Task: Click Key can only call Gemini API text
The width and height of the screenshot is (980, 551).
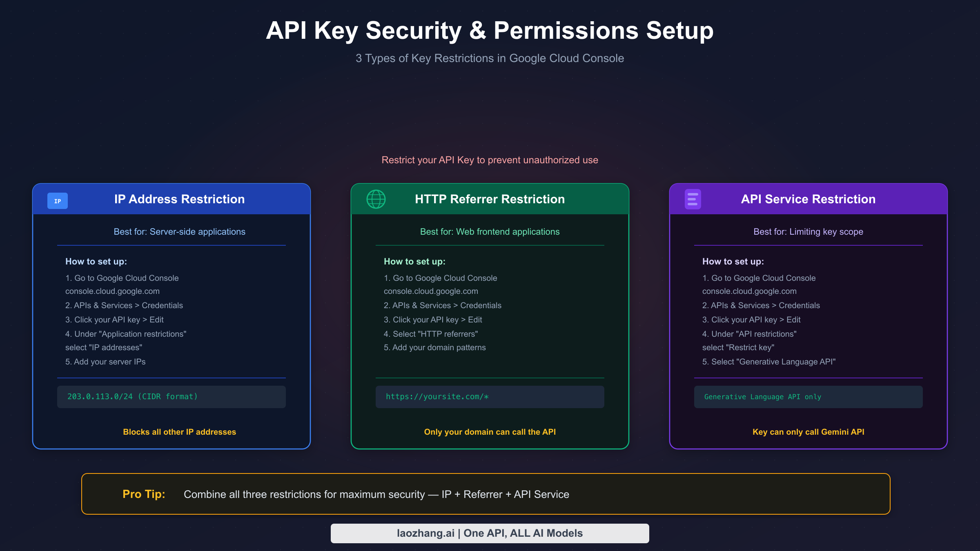Action: (808, 431)
